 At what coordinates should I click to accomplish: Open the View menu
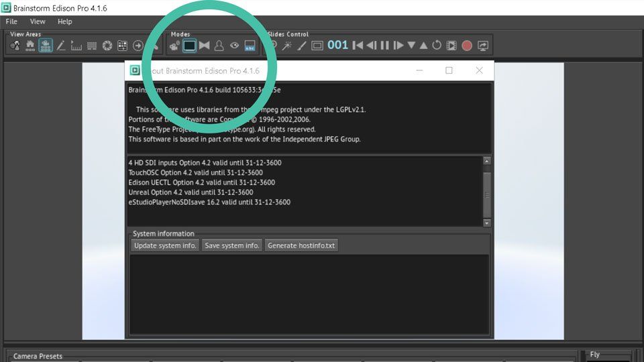(x=38, y=21)
